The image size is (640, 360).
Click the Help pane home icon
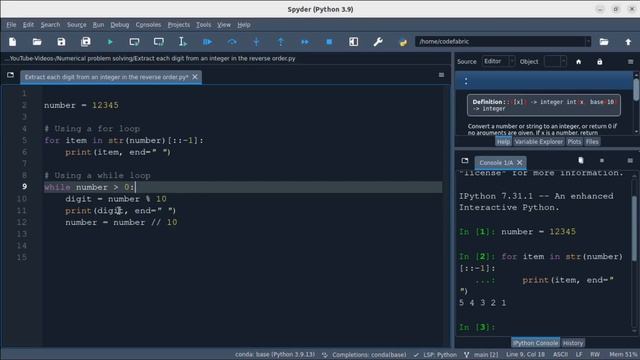click(578, 62)
